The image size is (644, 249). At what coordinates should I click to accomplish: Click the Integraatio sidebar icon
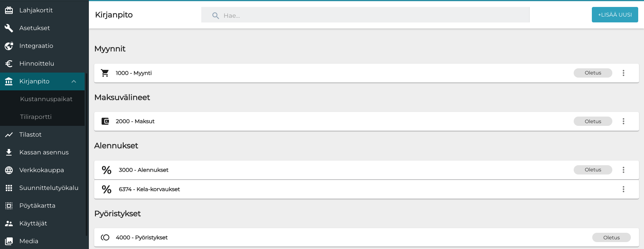coord(9,46)
